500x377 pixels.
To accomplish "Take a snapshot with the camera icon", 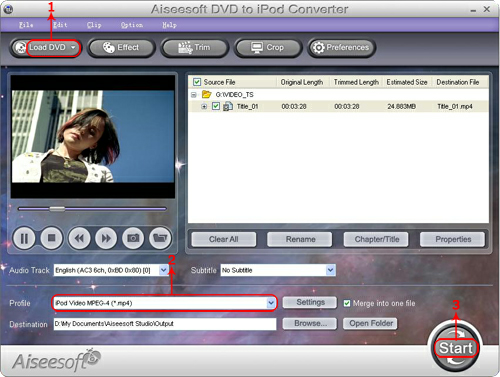I will tap(133, 238).
